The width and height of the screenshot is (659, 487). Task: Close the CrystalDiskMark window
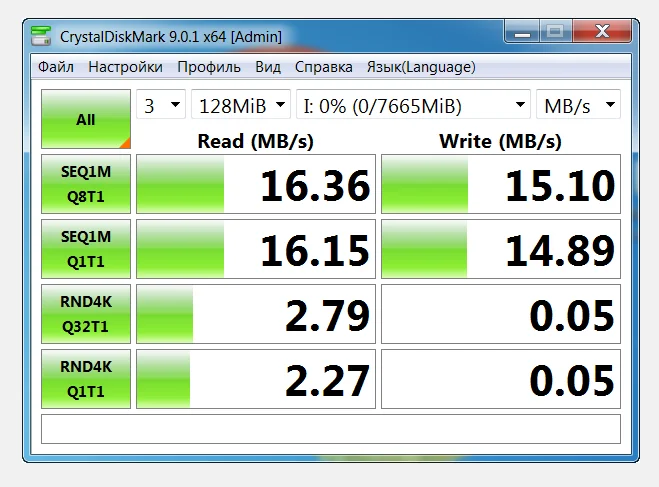(602, 32)
